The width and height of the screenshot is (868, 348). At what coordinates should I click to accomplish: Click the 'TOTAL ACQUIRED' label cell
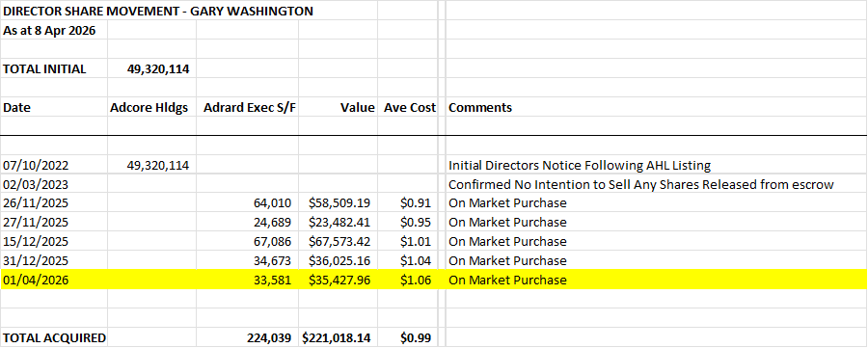click(x=54, y=337)
